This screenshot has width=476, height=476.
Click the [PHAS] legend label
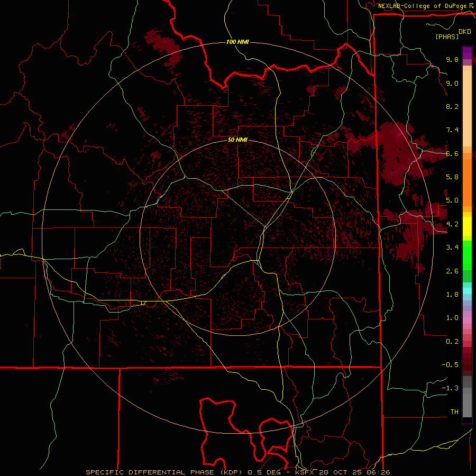tap(447, 37)
